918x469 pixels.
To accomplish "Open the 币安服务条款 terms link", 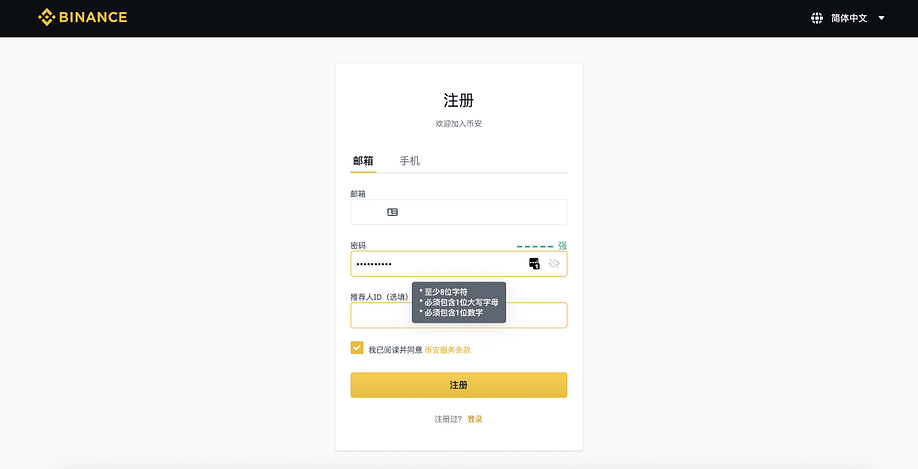I will click(447, 350).
